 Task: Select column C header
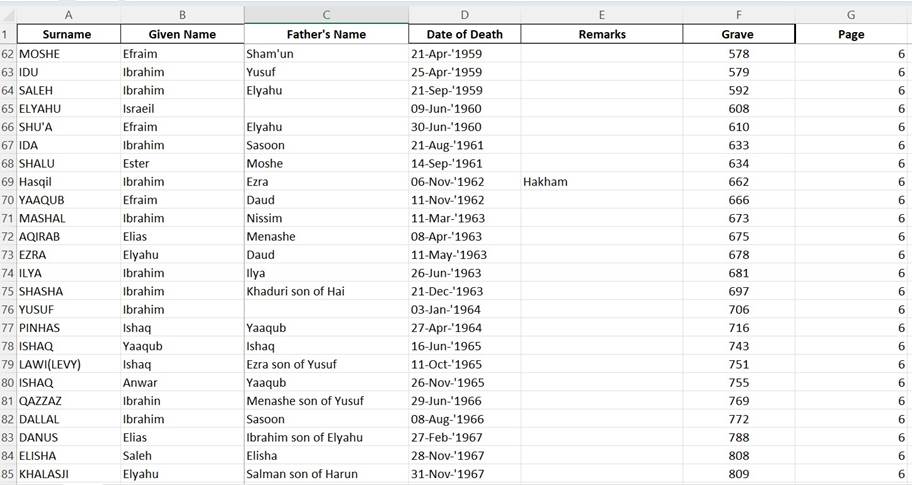pos(326,15)
